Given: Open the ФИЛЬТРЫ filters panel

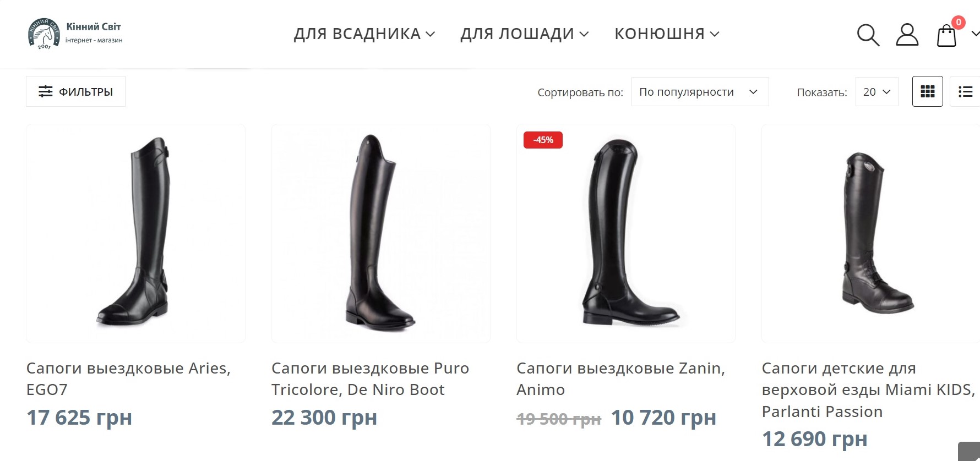Looking at the screenshot, I should click(x=75, y=91).
